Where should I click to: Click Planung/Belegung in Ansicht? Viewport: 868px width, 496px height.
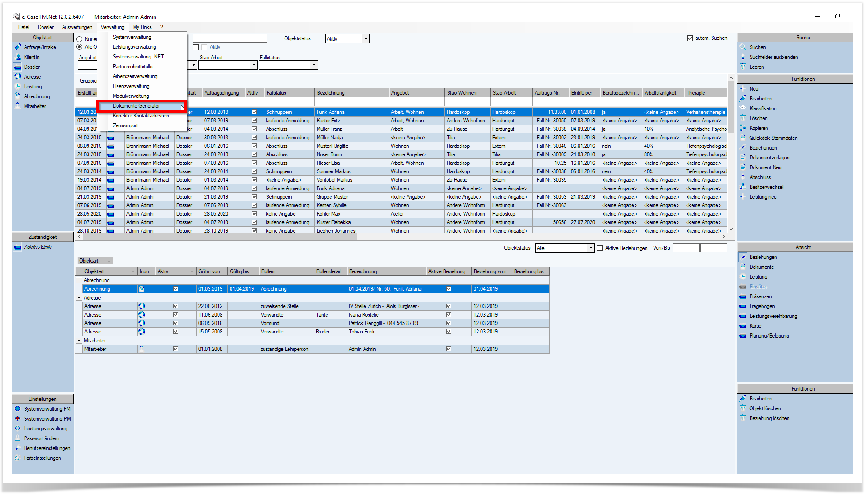click(x=769, y=336)
